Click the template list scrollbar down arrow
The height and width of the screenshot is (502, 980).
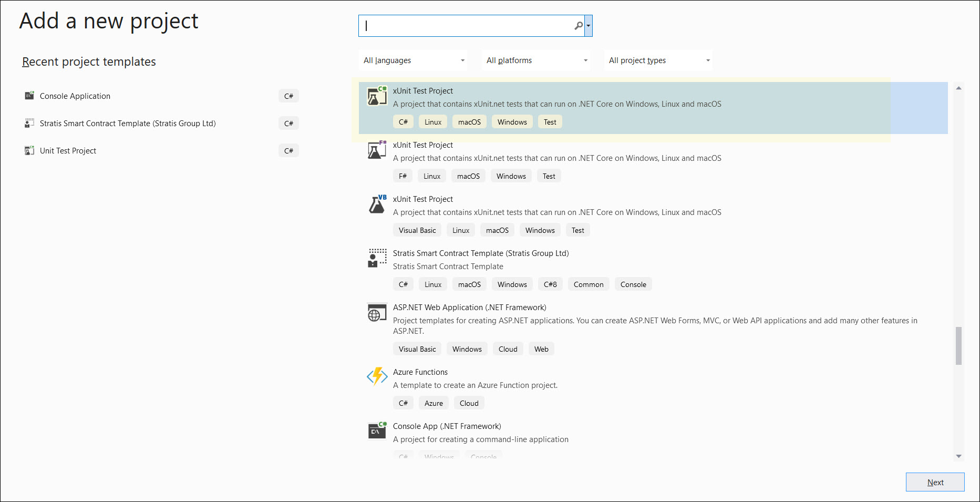(959, 456)
